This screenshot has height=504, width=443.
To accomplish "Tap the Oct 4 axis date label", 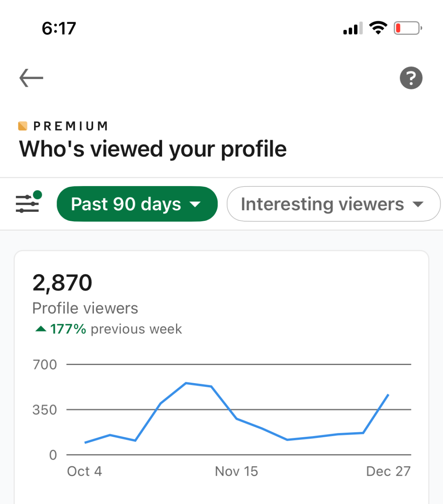I will tap(84, 471).
